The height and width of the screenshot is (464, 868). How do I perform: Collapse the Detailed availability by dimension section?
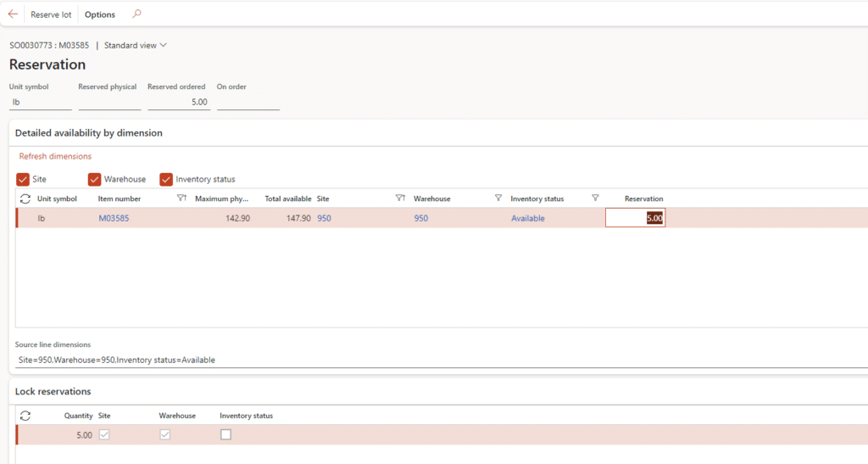pos(89,133)
